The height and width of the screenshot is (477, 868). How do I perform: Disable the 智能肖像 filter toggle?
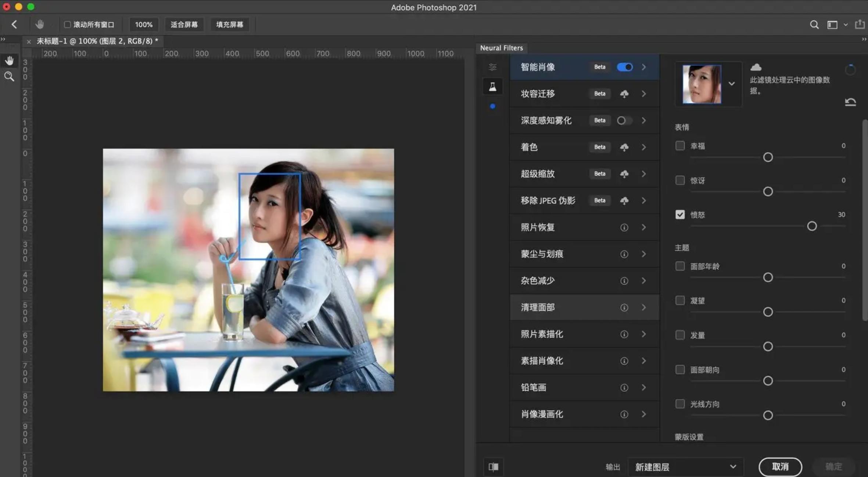pos(625,67)
